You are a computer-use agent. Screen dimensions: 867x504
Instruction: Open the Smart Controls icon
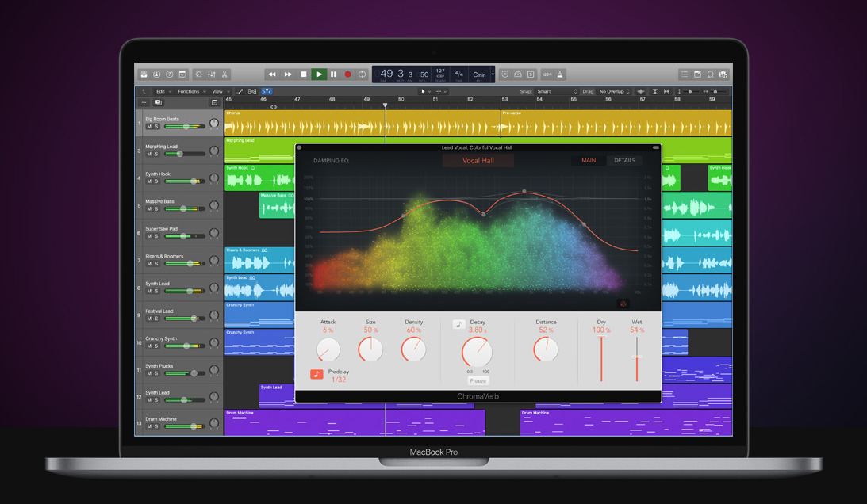199,74
